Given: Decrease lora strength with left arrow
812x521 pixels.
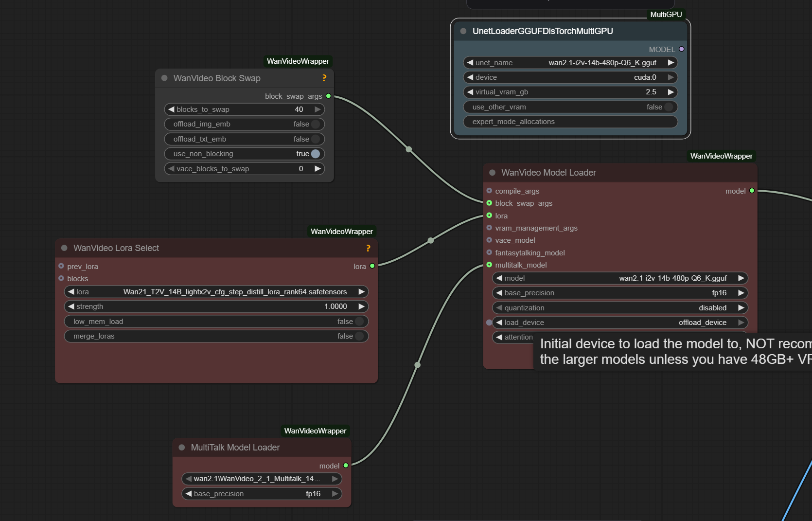Looking at the screenshot, I should 71,306.
